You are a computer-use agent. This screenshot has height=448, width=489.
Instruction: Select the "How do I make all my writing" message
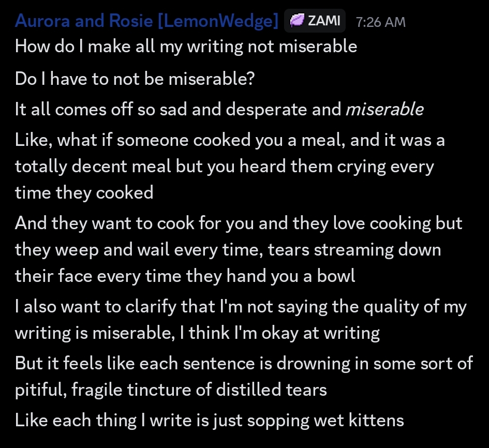[x=186, y=47]
